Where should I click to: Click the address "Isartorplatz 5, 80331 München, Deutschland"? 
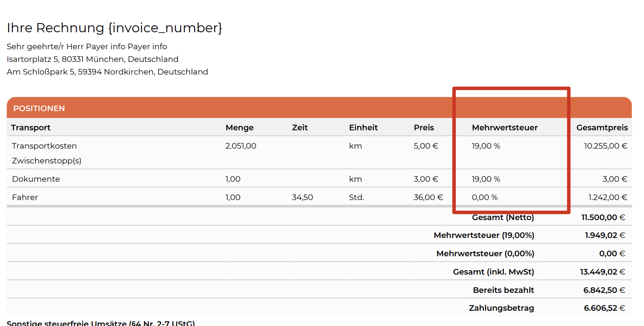[93, 59]
